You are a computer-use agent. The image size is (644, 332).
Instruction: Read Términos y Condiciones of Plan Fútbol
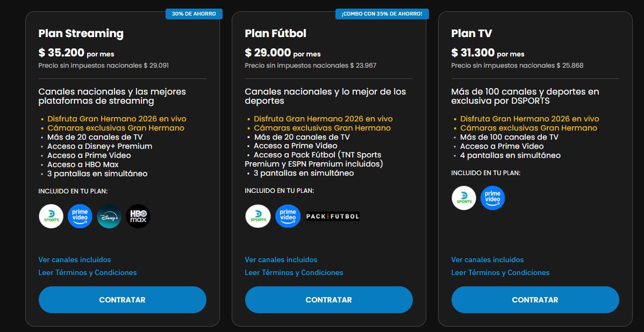click(294, 272)
